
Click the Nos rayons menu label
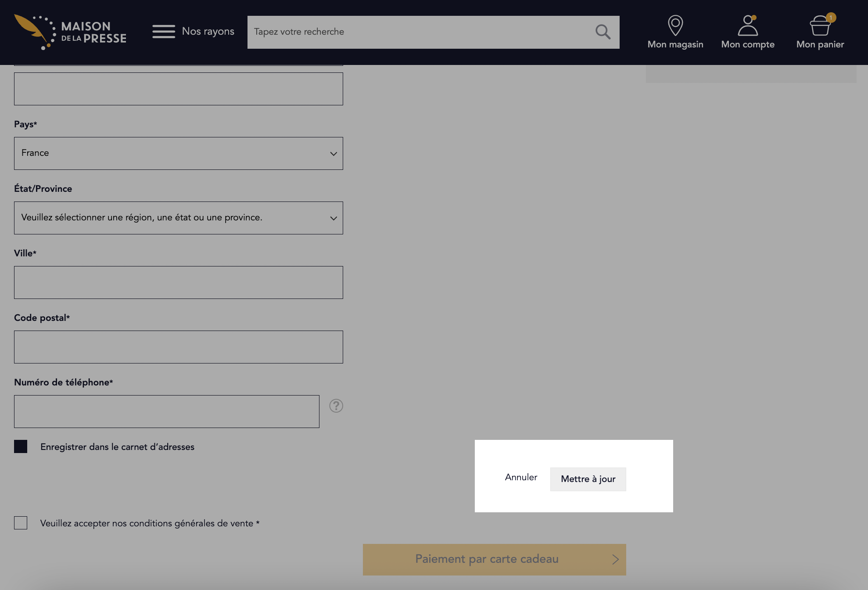pyautogui.click(x=208, y=32)
